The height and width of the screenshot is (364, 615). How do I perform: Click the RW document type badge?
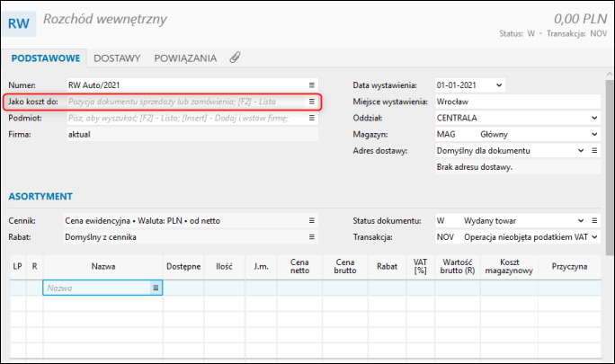click(19, 23)
